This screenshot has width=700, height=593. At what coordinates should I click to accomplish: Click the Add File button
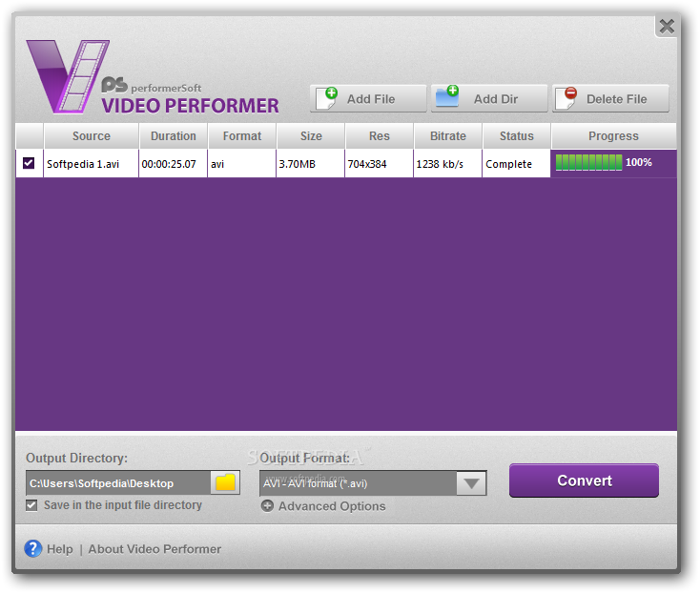[368, 98]
